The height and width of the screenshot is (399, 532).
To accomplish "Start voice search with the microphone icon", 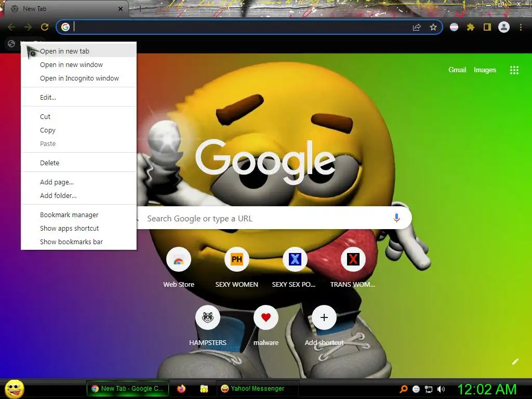I will 396,218.
